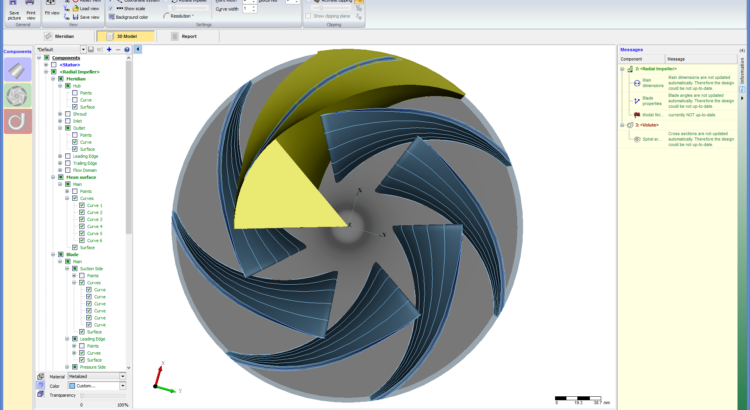Toggle the Curve 4 checkbox
This screenshot has height=410, width=750.
(82, 226)
